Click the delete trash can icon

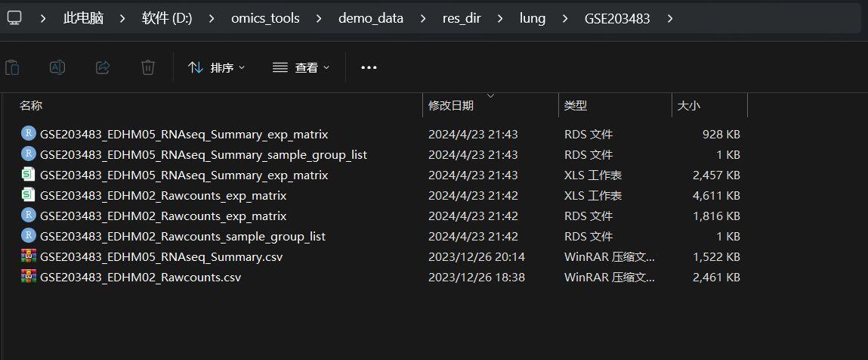click(148, 67)
